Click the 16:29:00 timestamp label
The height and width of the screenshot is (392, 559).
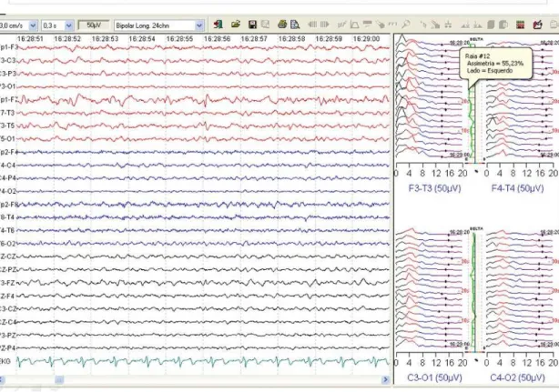coord(367,39)
